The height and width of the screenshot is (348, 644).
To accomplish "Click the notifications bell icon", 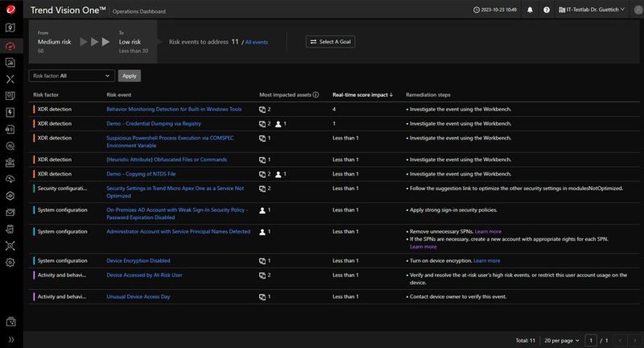I will [x=530, y=10].
